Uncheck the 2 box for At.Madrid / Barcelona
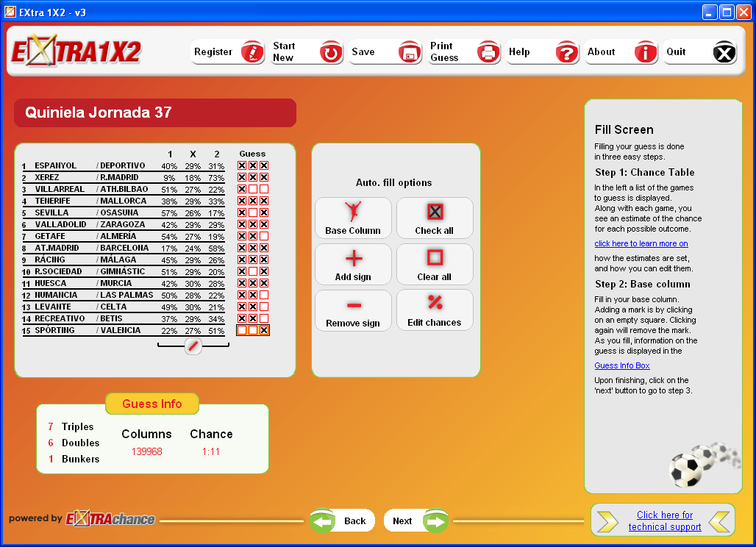 coord(264,248)
